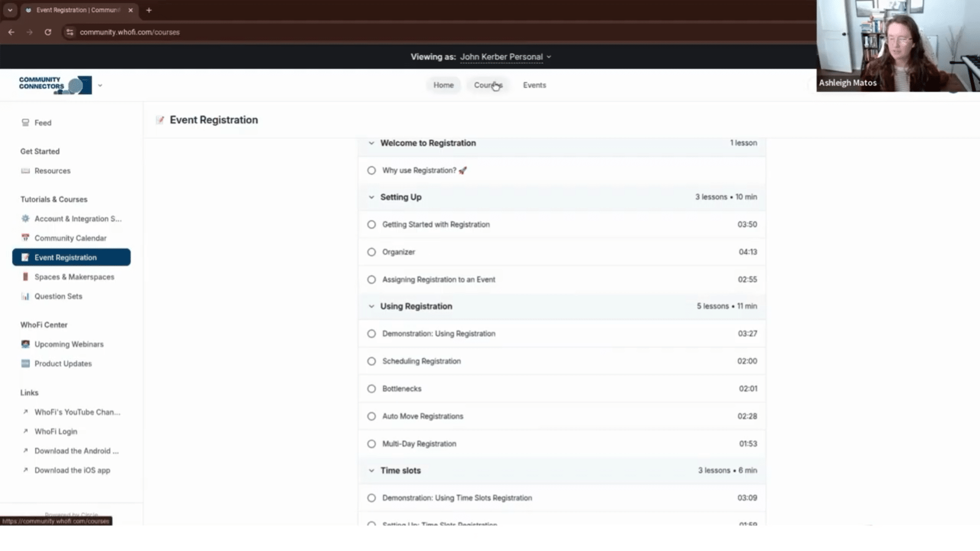Open the site information icon in address bar
This screenshot has width=980, height=551.
pyautogui.click(x=70, y=32)
